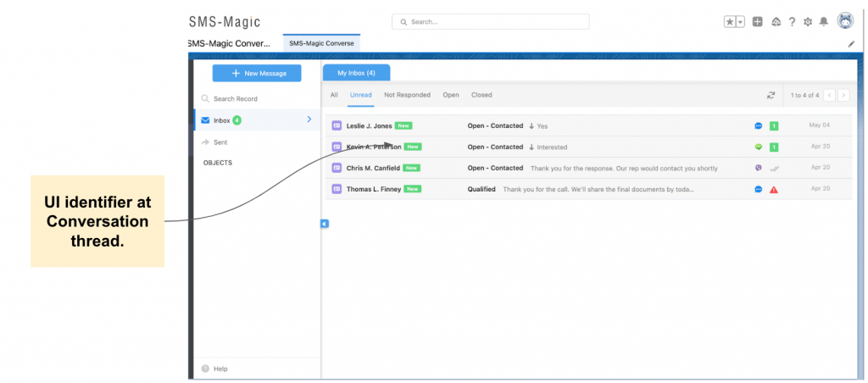The height and width of the screenshot is (383, 868).
Task: Switch to the Open filter tab
Action: click(x=451, y=95)
